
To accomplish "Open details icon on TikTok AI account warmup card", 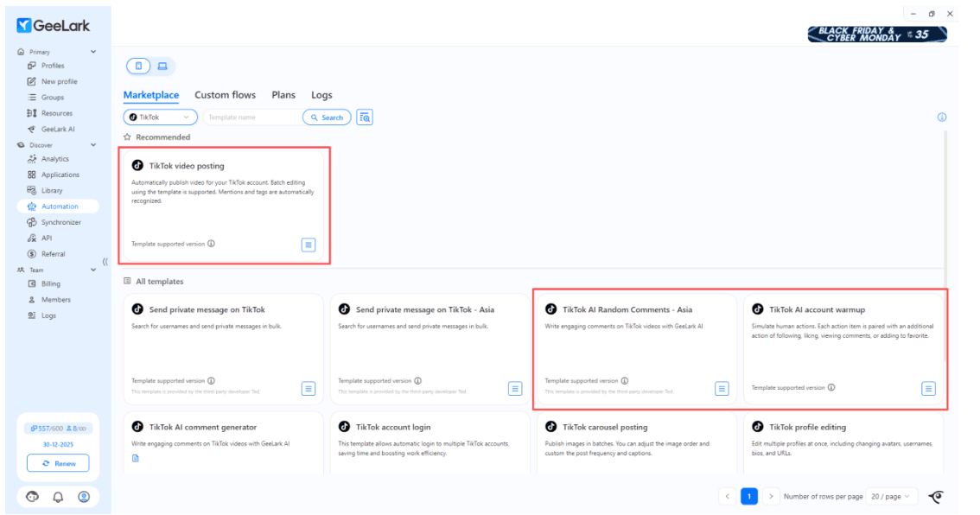I will click(928, 389).
